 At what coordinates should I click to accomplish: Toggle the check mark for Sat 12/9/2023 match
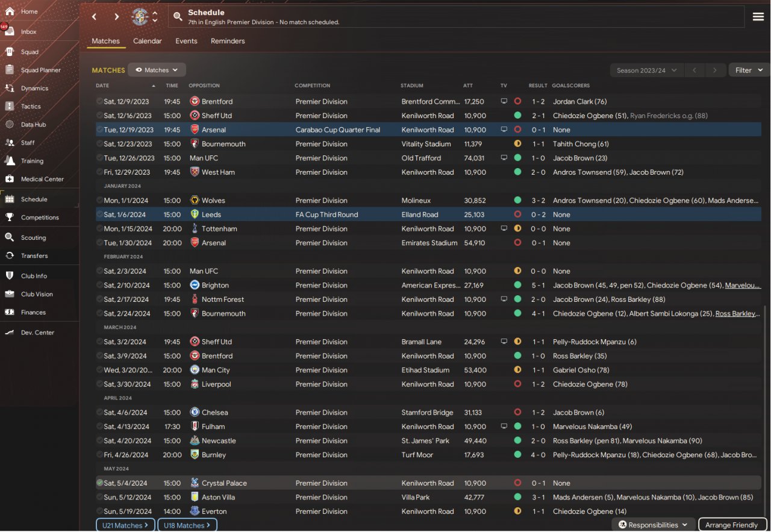(99, 101)
